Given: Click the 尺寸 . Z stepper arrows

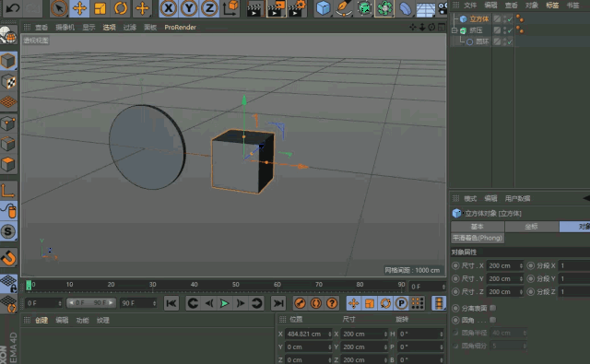Looking at the screenshot, I should 521,292.
